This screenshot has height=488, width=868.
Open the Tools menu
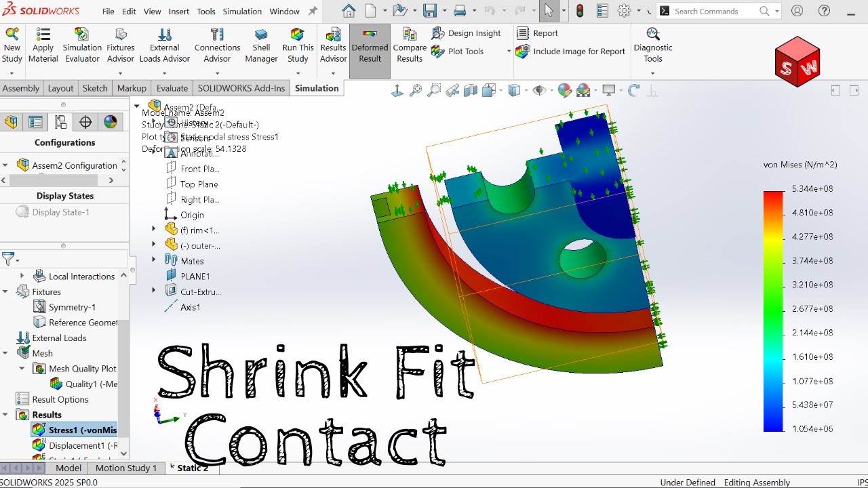click(206, 12)
